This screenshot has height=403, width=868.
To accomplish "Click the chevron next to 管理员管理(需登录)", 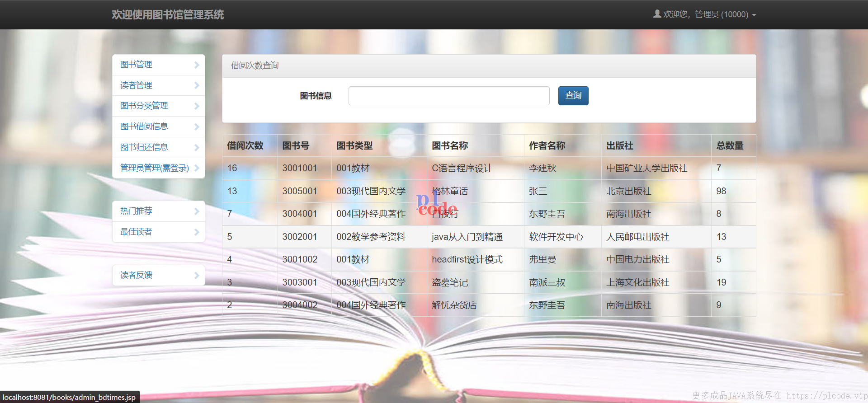I will [x=197, y=168].
